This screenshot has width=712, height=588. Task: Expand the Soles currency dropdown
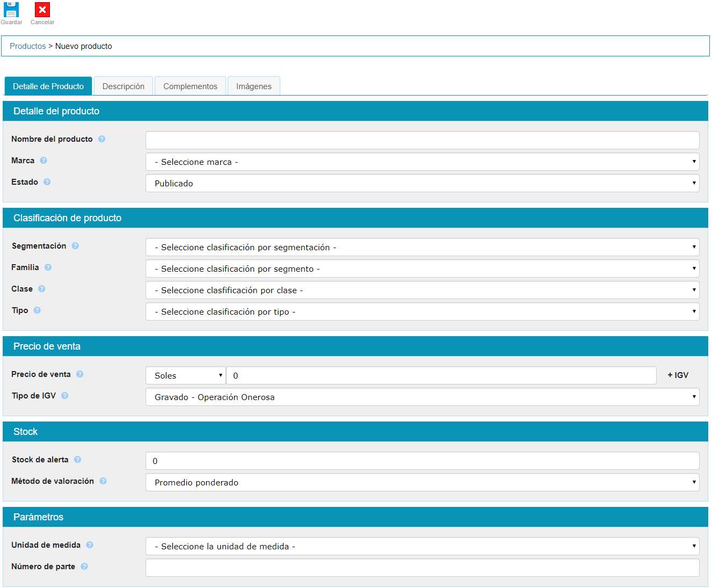[185, 375]
